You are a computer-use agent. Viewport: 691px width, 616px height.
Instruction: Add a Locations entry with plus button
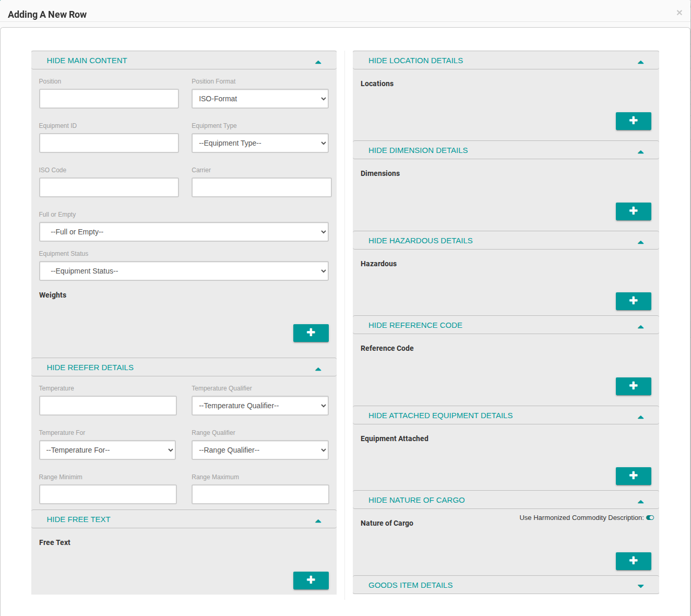[634, 121]
